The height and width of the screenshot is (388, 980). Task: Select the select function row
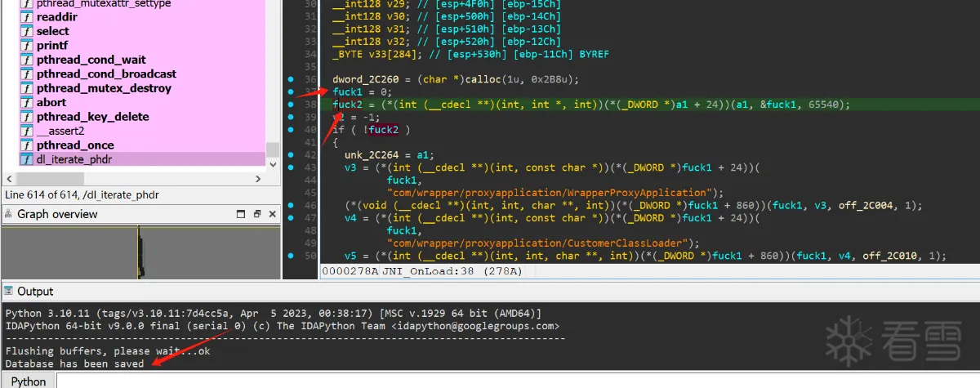click(x=141, y=31)
